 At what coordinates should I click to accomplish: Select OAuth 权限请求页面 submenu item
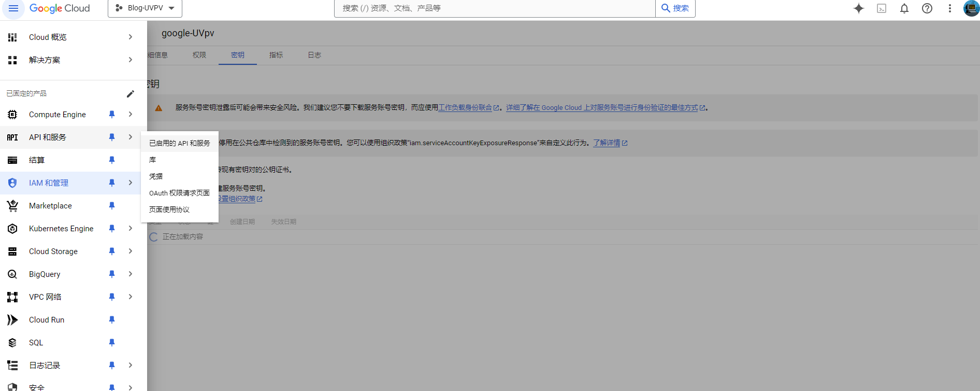pyautogui.click(x=180, y=193)
